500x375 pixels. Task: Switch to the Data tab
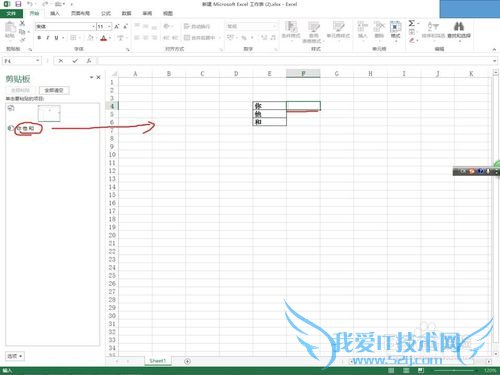pyautogui.click(x=126, y=13)
